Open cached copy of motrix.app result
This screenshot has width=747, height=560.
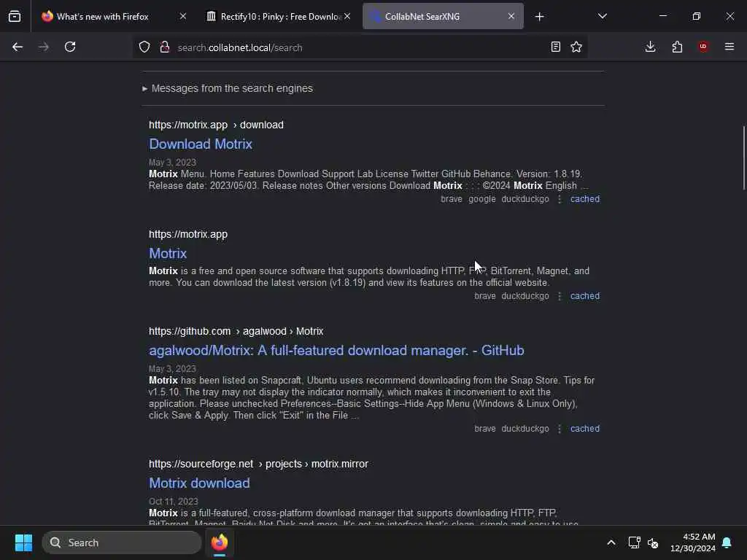pyautogui.click(x=585, y=296)
